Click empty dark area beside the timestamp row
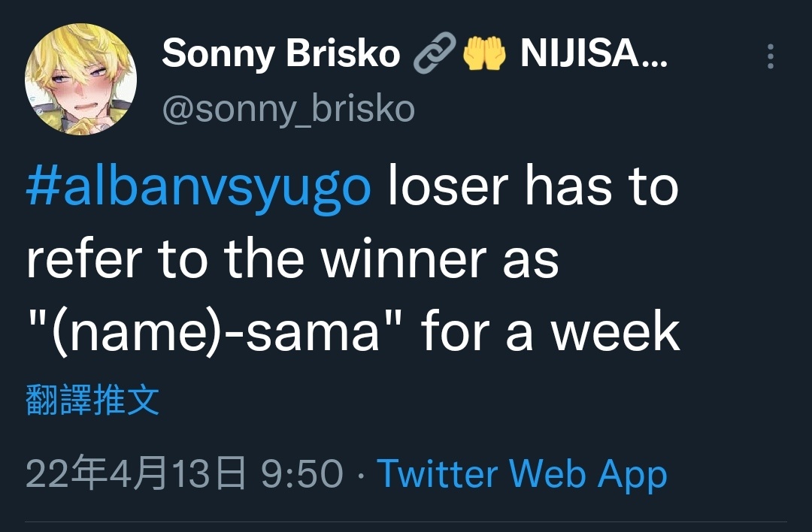This screenshot has height=532, width=812. (x=735, y=473)
